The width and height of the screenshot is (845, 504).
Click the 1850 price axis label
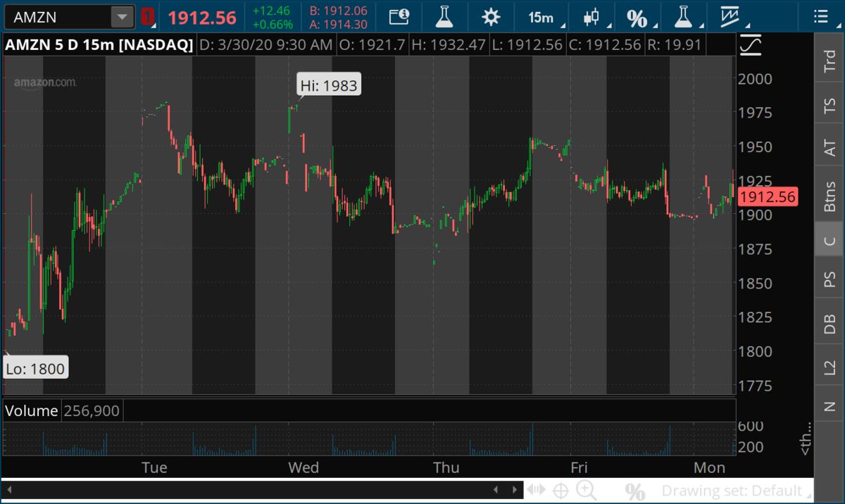[x=754, y=283]
